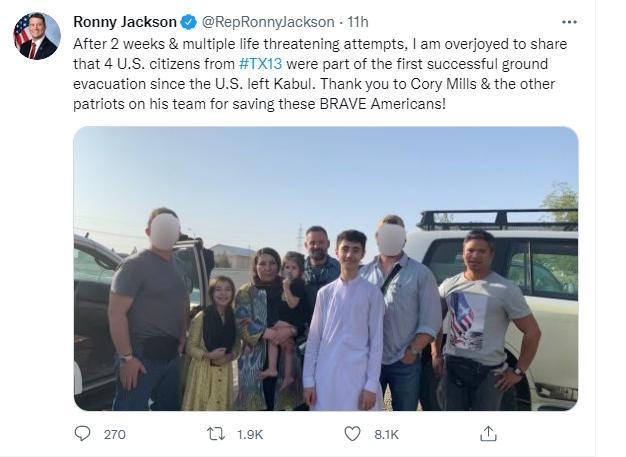The width and height of the screenshot is (626, 457).
Task: Click the white SUV roof rack in photo
Action: tap(497, 220)
